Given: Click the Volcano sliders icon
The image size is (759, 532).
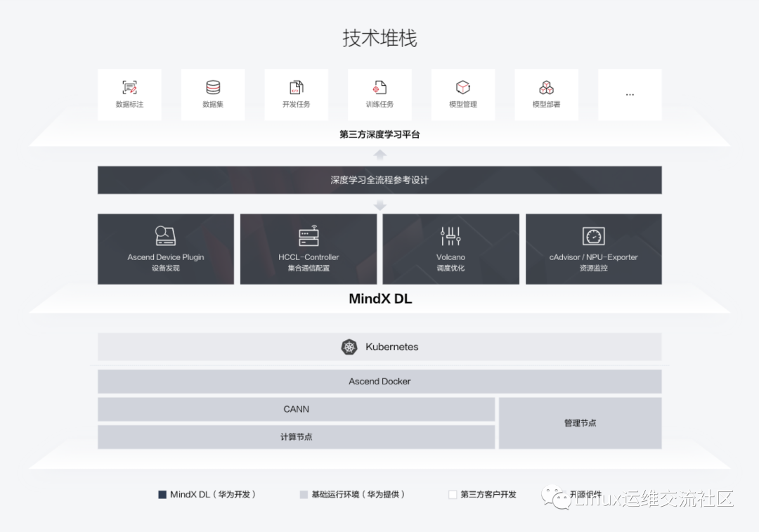Looking at the screenshot, I should point(450,236).
